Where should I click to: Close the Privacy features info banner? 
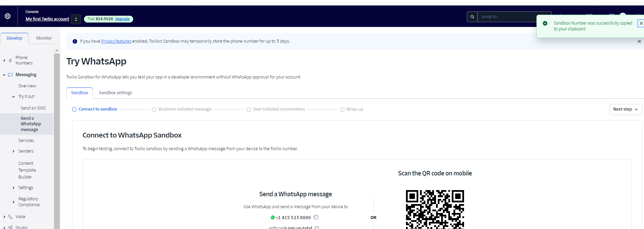point(639,41)
